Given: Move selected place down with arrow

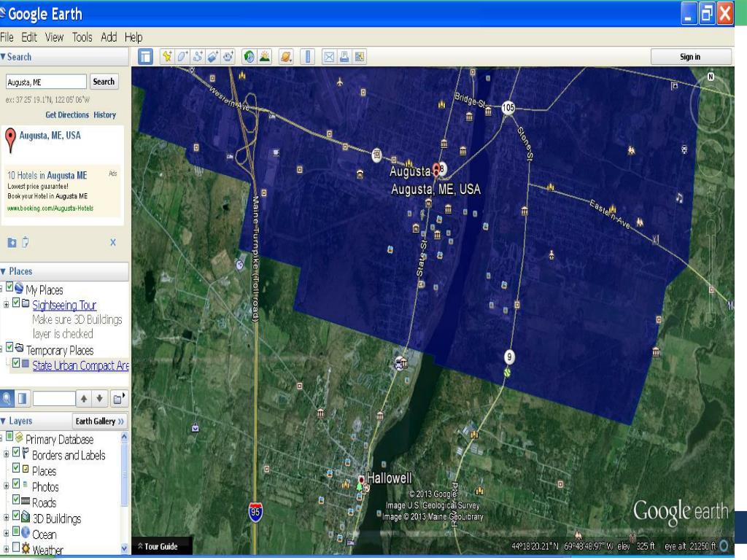Looking at the screenshot, I should pyautogui.click(x=99, y=398).
